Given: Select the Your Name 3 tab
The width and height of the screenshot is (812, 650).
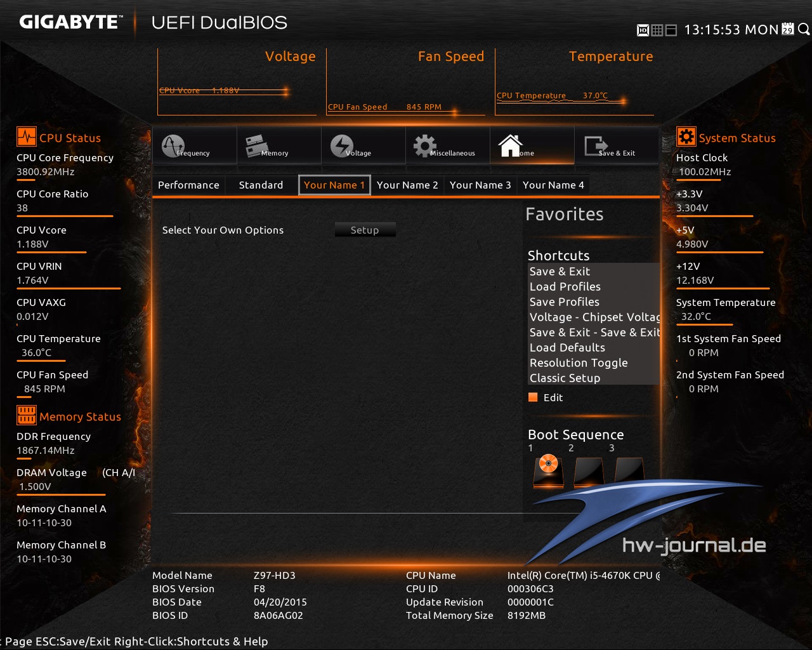Looking at the screenshot, I should pyautogui.click(x=480, y=185).
